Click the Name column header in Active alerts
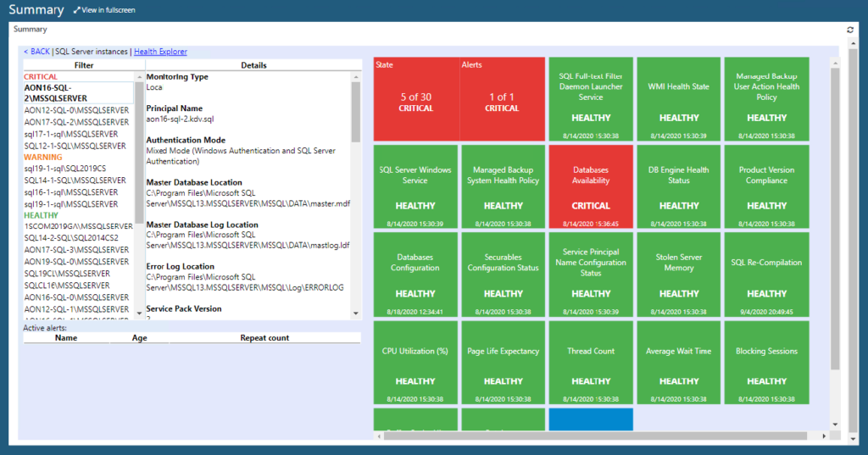The width and height of the screenshot is (868, 455). pos(66,338)
